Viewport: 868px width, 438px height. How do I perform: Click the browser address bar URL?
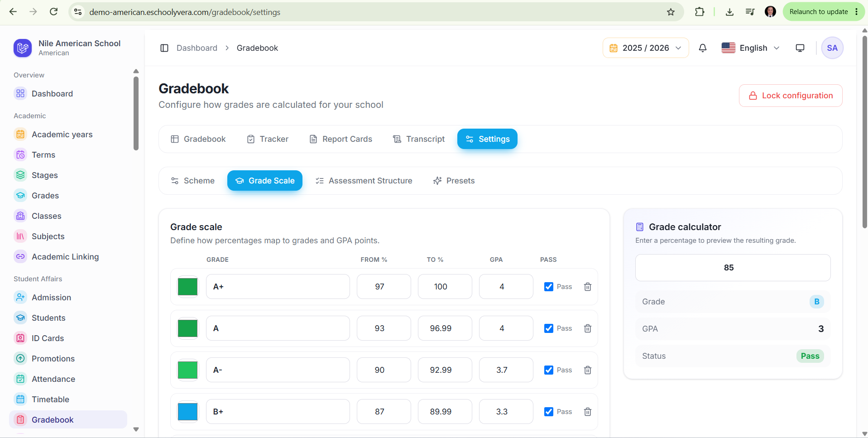coord(185,12)
